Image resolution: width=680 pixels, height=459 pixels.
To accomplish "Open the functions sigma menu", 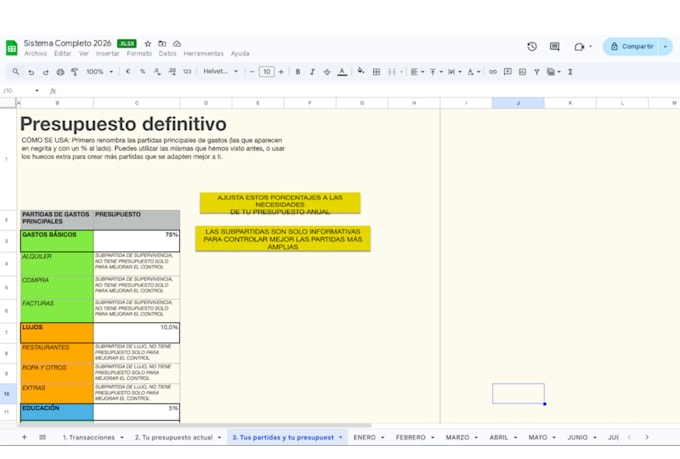I will pos(570,72).
